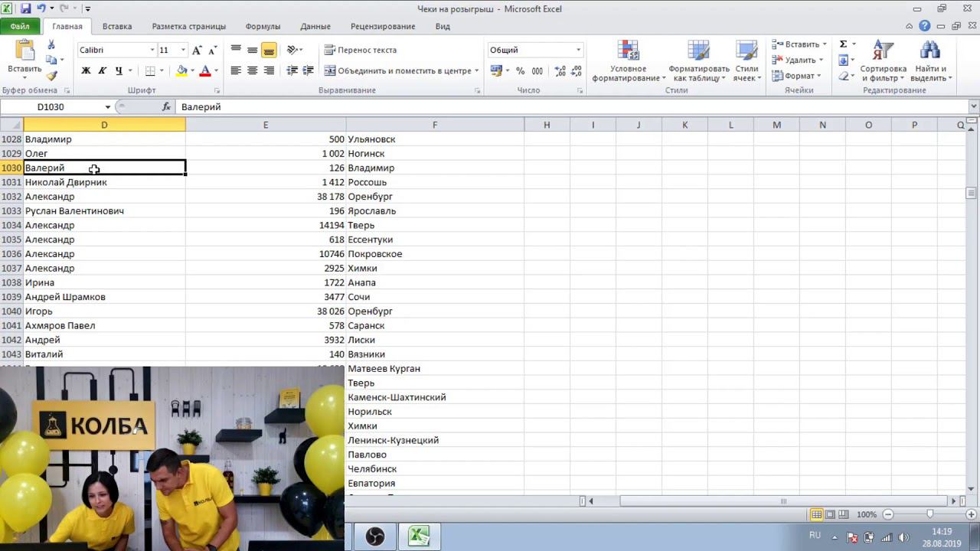980x551 pixels.
Task: Open Сортировка и фильтр menu
Action: [883, 61]
